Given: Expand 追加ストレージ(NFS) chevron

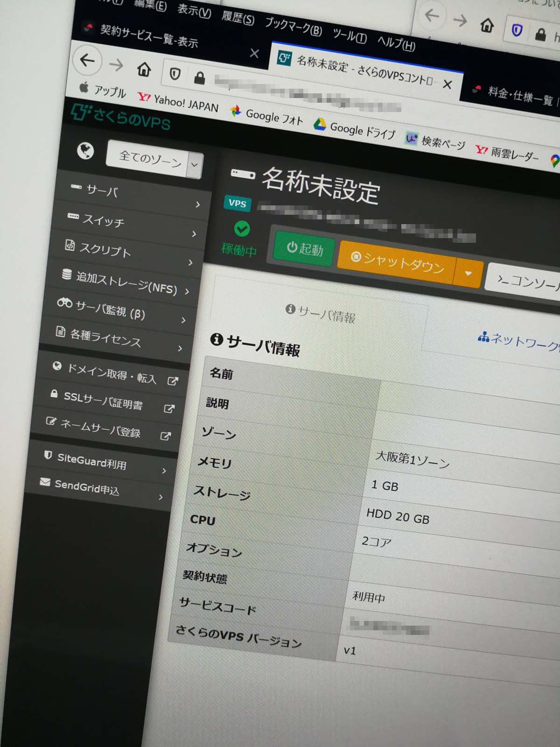Looking at the screenshot, I should [187, 291].
